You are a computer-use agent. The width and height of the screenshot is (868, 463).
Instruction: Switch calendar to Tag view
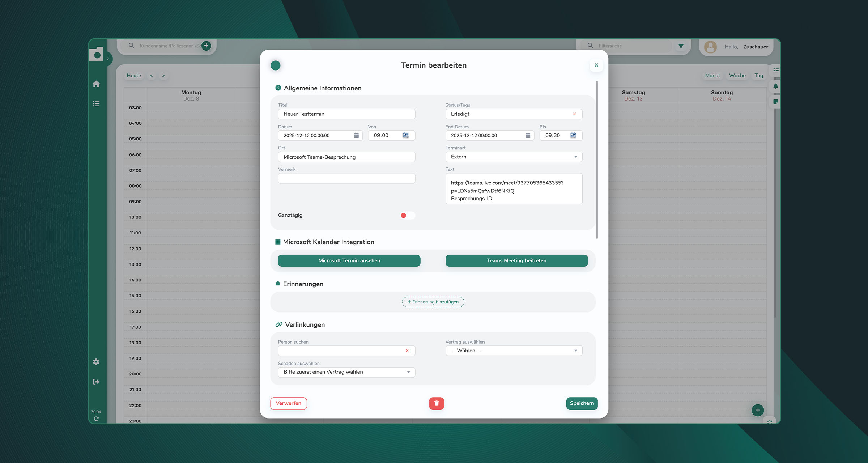pyautogui.click(x=758, y=75)
